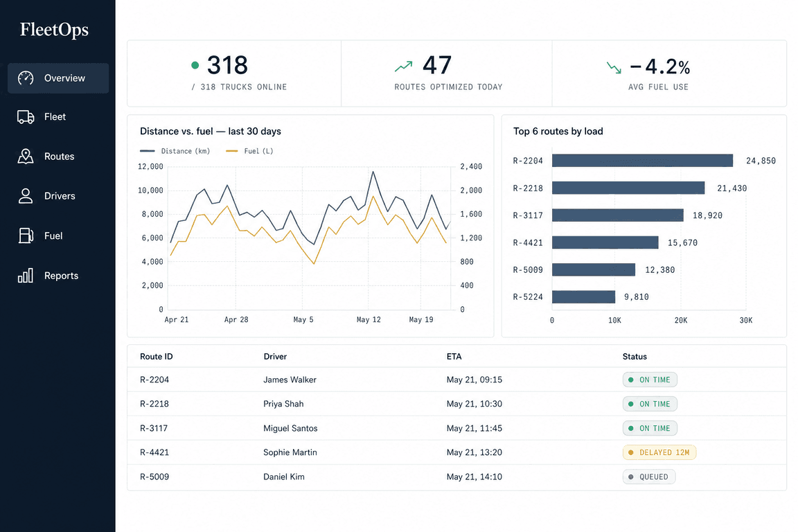The image size is (798, 532).
Task: Toggle Distance (km) legend entry
Action: click(x=175, y=151)
